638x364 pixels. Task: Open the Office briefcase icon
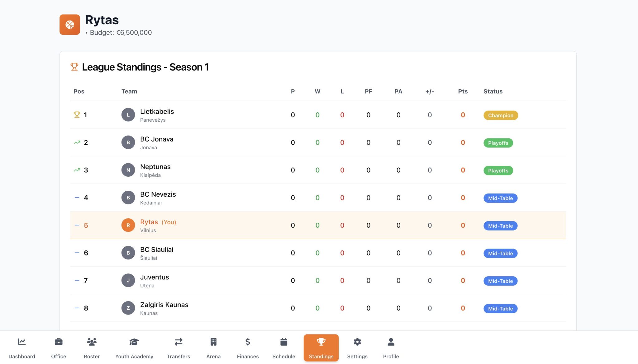point(59,342)
